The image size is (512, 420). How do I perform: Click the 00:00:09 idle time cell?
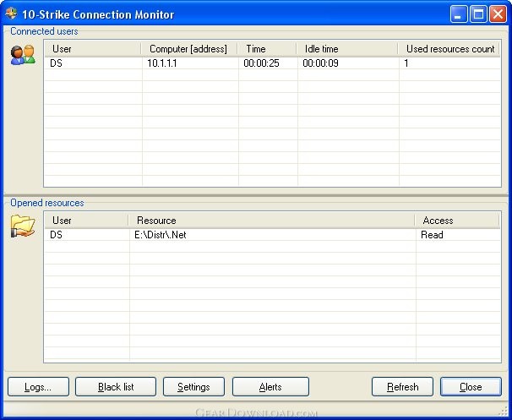[x=320, y=63]
